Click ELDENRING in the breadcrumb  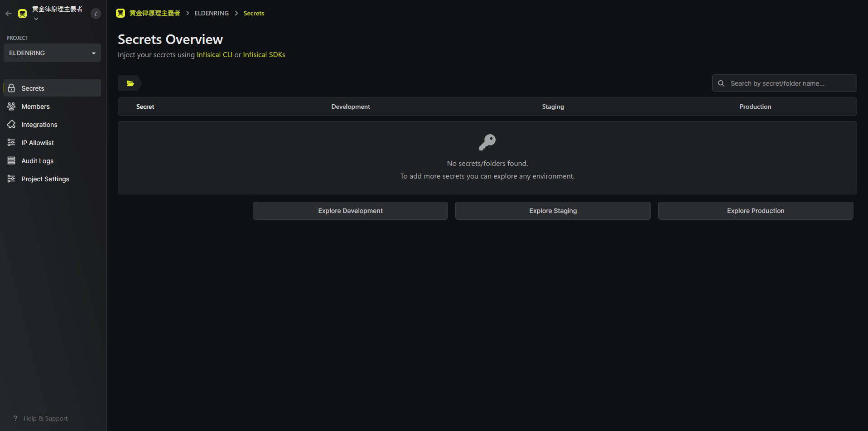point(212,13)
